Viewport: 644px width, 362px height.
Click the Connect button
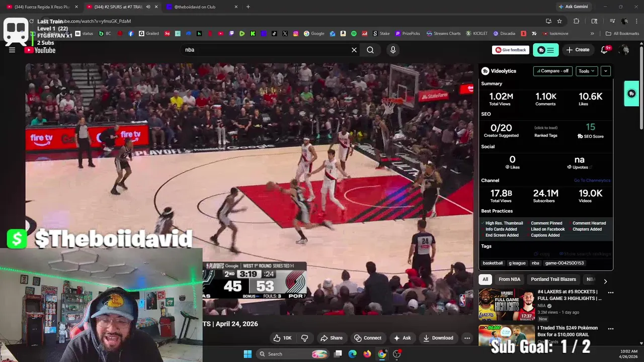click(x=368, y=338)
